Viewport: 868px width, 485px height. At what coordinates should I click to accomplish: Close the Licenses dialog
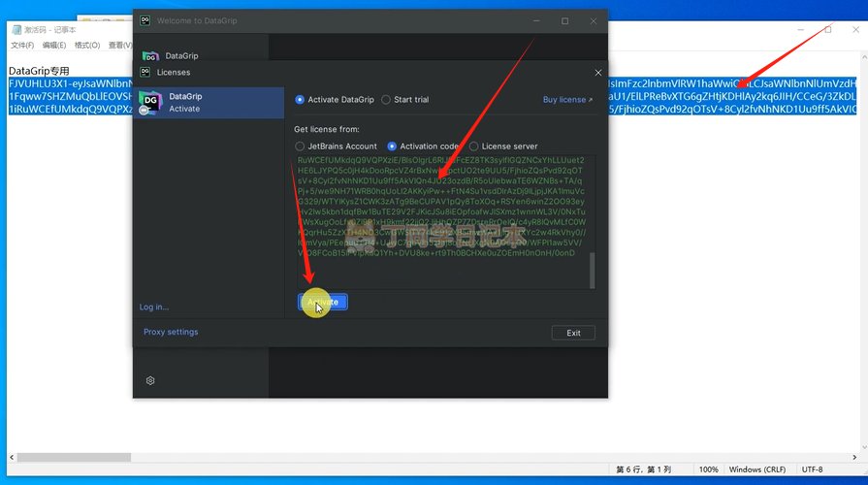click(x=597, y=73)
